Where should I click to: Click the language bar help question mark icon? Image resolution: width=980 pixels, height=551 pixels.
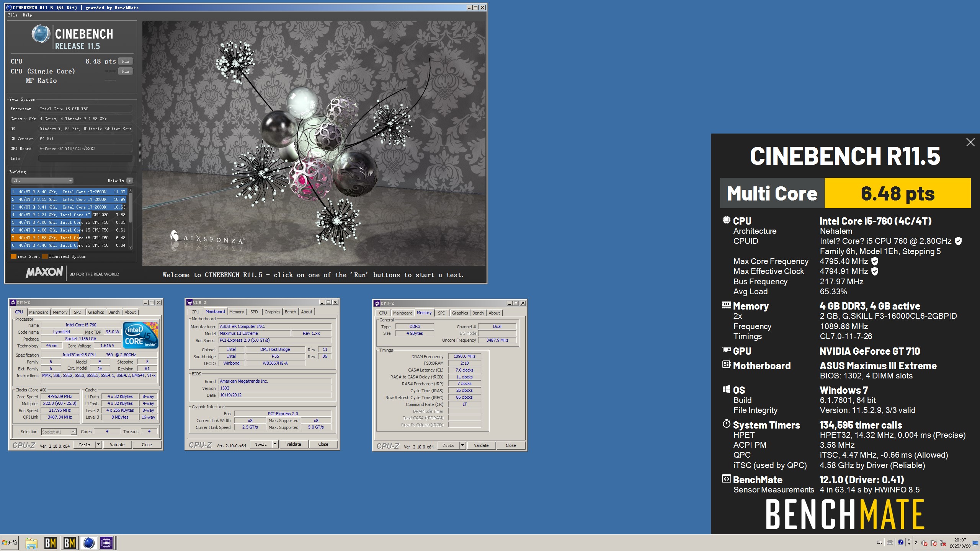(900, 542)
